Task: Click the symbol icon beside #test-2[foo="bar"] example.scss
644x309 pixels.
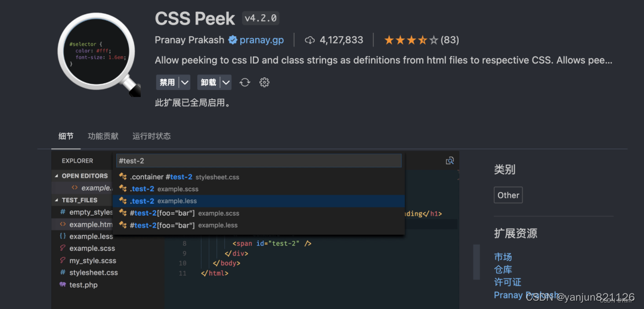Action: point(122,213)
